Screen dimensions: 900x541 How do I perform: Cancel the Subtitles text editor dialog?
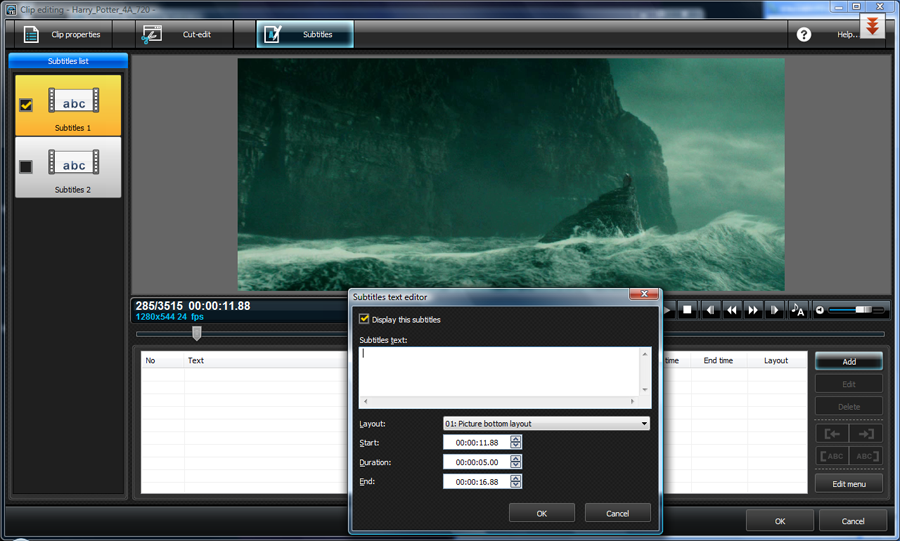[x=618, y=513]
